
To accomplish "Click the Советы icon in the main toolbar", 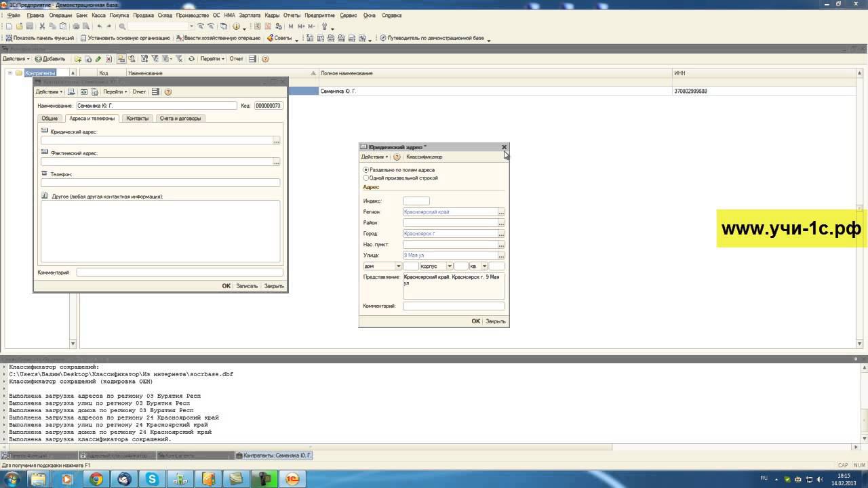I will [270, 38].
